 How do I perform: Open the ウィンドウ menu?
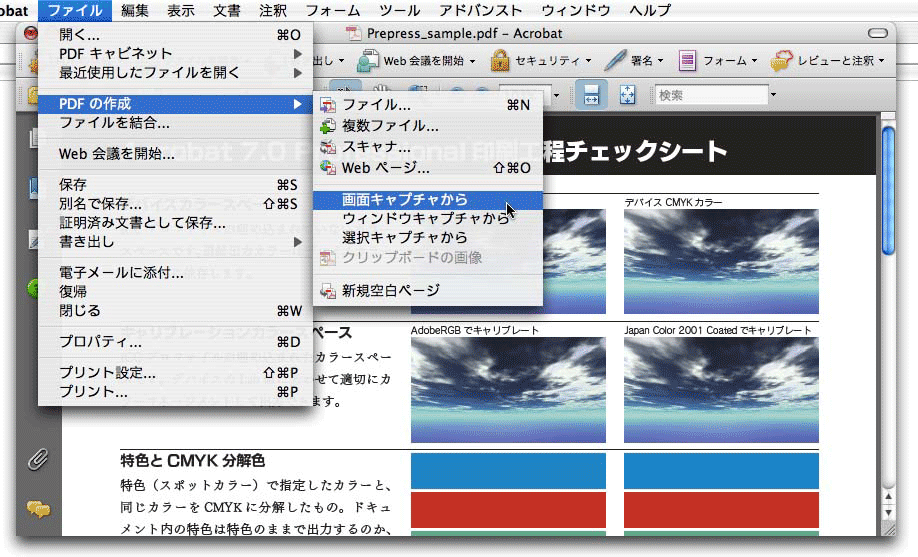(x=576, y=10)
